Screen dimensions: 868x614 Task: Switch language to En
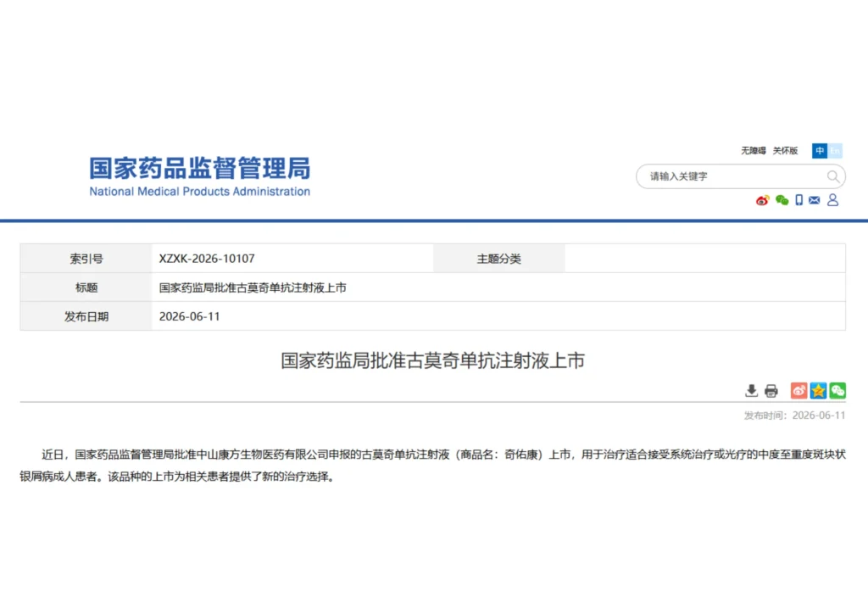(835, 151)
